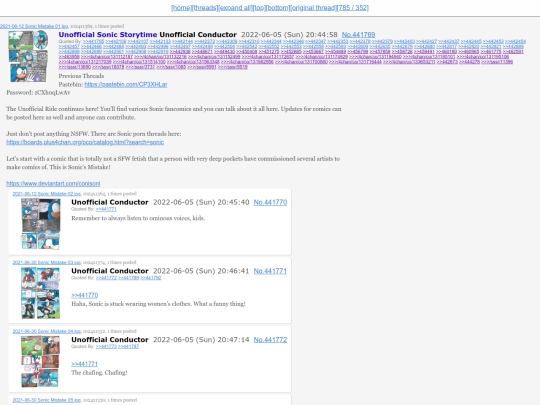Follow quoted-by link >>441789
This screenshot has width=540, height=405.
pyautogui.click(x=128, y=278)
